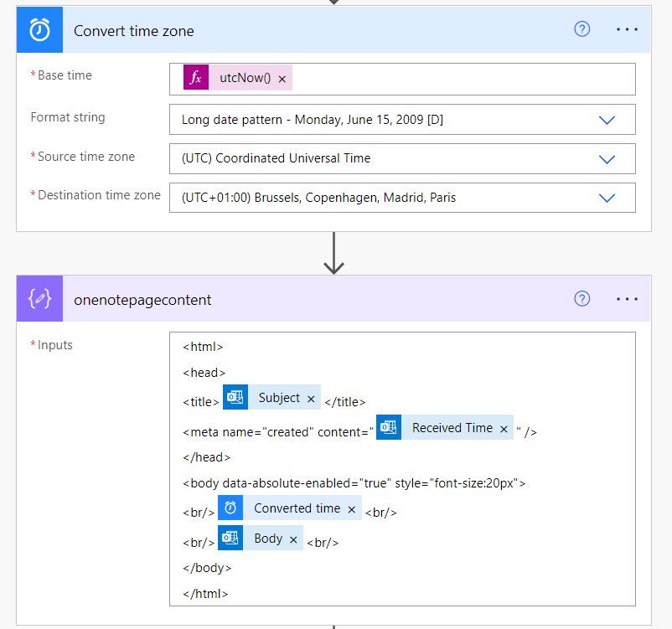Remove the utcNow() expression token
Screen dimensions: 672x629
(x=282, y=79)
